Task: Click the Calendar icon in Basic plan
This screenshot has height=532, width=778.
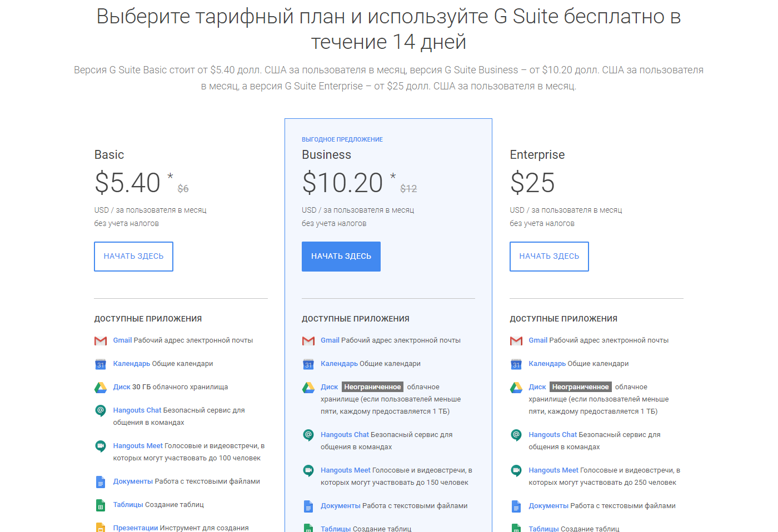Action: (101, 364)
